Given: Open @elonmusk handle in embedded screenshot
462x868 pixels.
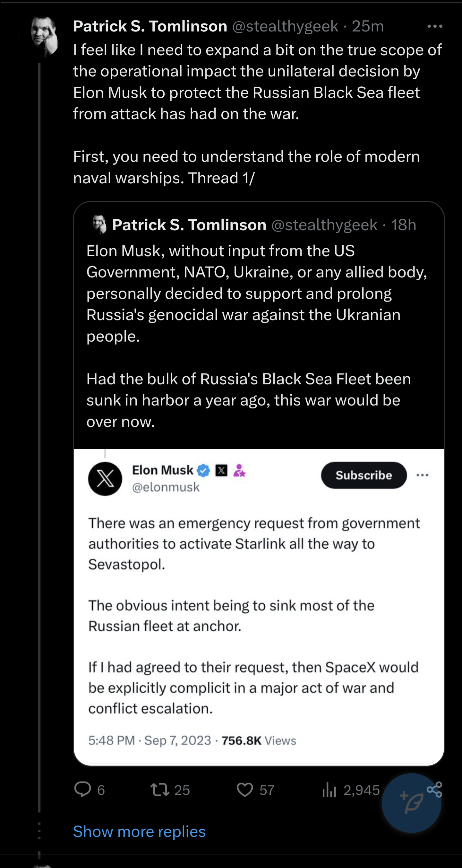Looking at the screenshot, I should coord(166,487).
